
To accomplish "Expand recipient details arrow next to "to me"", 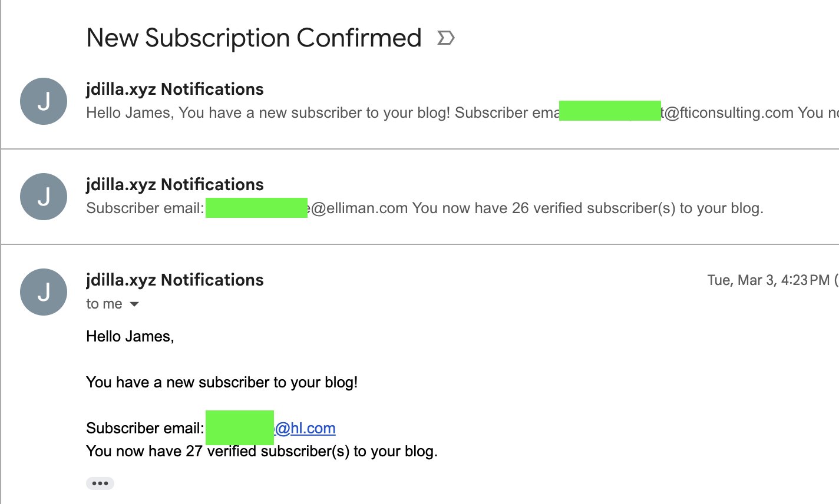I will [x=134, y=304].
